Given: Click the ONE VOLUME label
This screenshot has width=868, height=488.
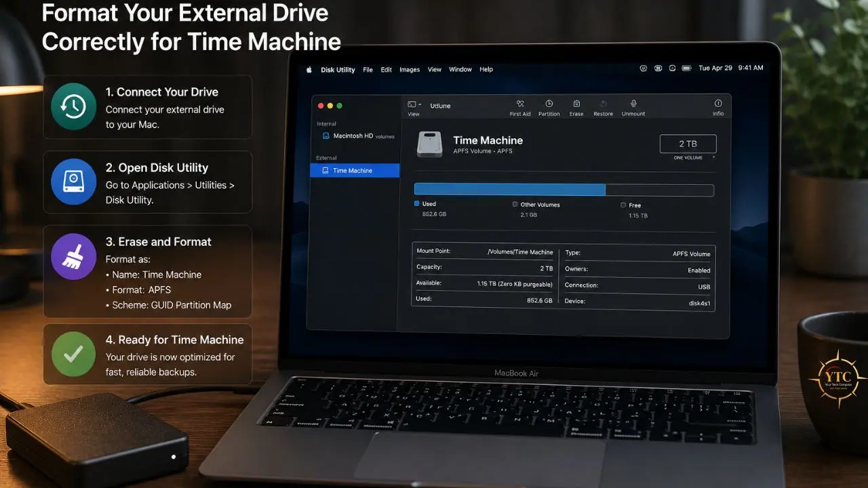Looking at the screenshot, I should pos(688,158).
